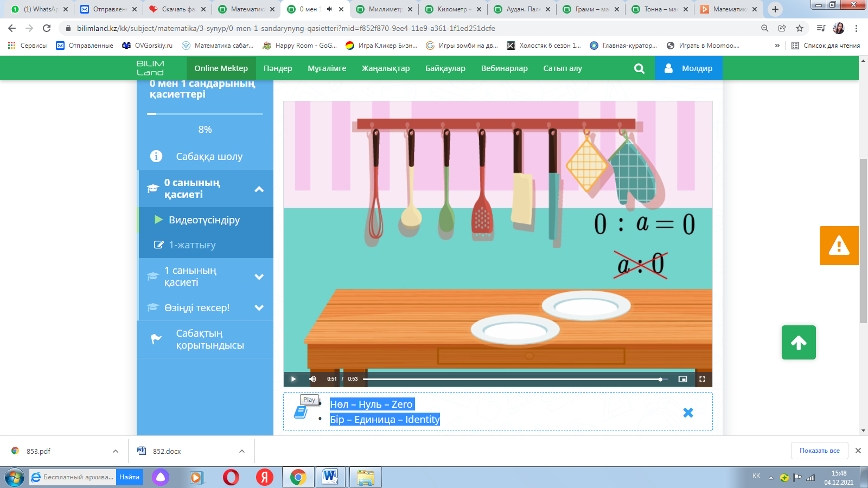The image size is (868, 488).
Task: Close the Скачать фа tab
Action: coord(203,9)
